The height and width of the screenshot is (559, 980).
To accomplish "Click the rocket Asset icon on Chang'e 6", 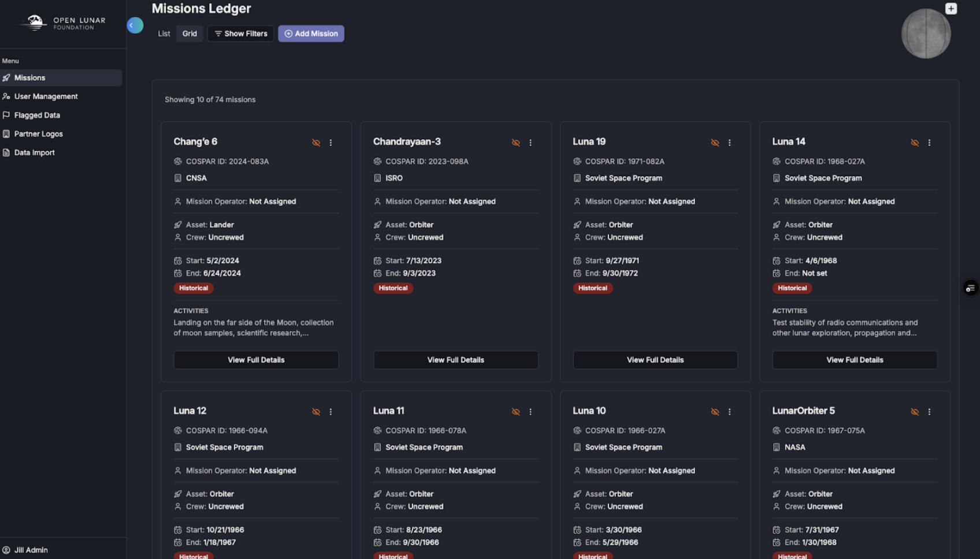I will pyautogui.click(x=178, y=225).
